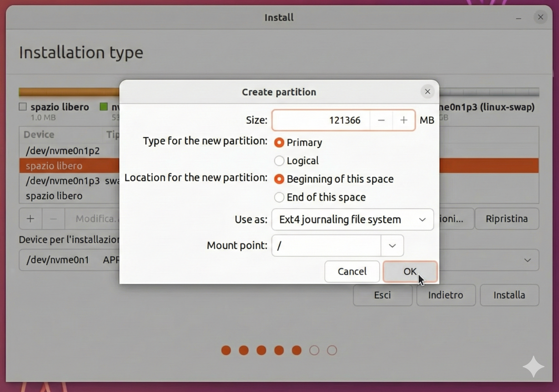The image size is (559, 392).
Task: Open the Mount point dropdown
Action: point(392,246)
